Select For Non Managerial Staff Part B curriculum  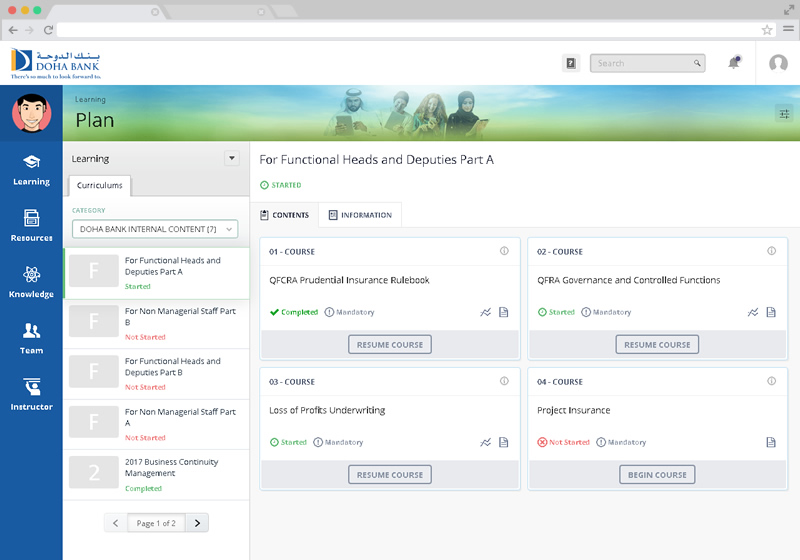157,324
